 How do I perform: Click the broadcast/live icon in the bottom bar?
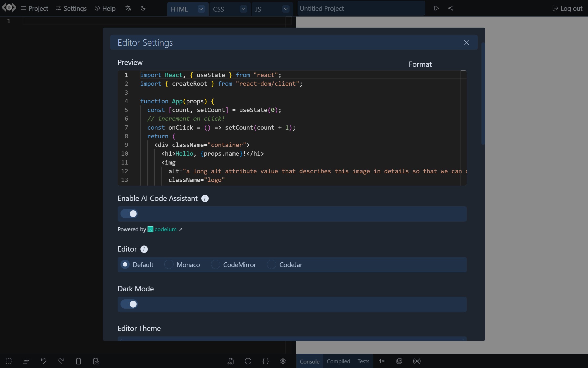[417, 361]
